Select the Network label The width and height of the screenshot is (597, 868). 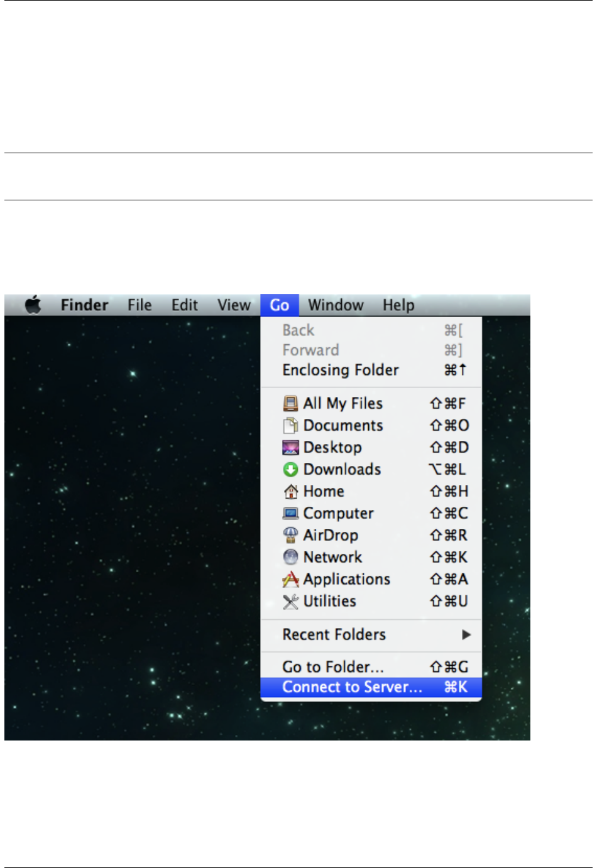(332, 557)
